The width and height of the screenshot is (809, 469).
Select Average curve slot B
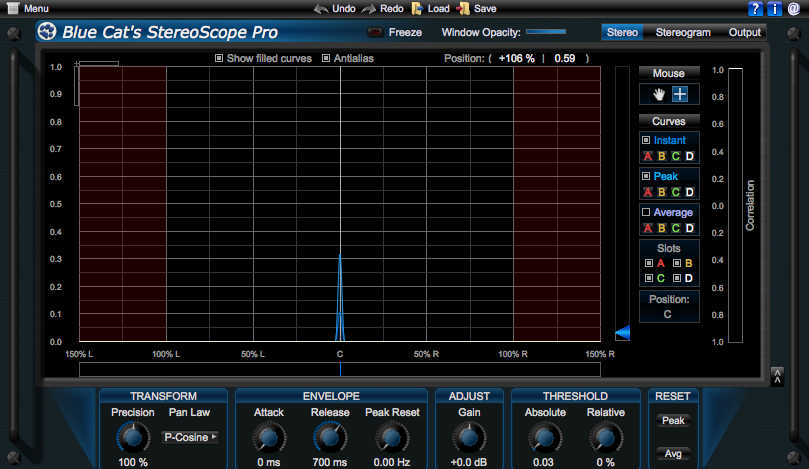(x=661, y=228)
